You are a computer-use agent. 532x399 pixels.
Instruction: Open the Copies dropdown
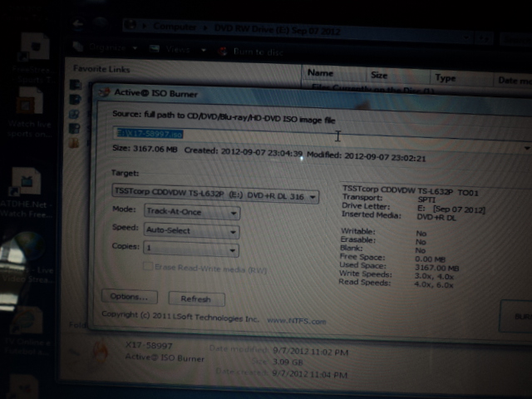click(191, 249)
